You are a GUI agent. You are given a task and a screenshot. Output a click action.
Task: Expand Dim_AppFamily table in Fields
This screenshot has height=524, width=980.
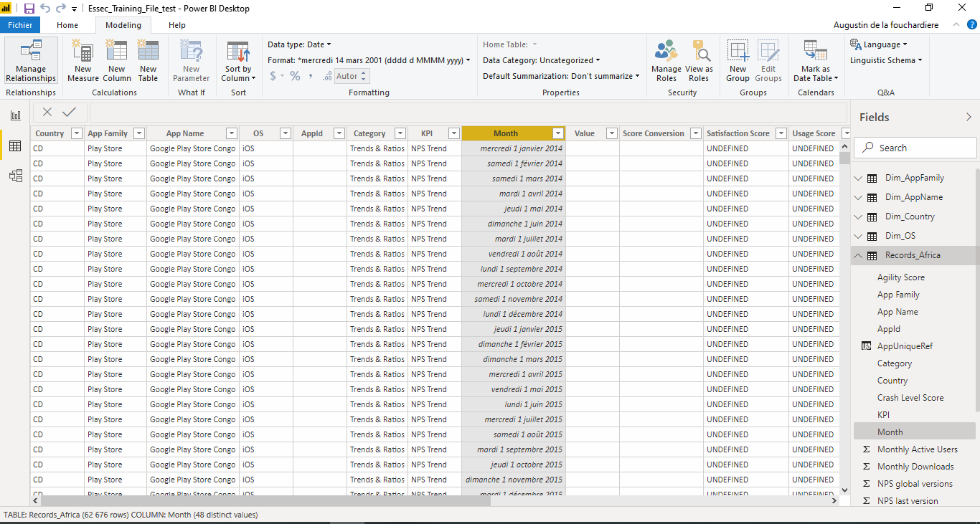(859, 178)
